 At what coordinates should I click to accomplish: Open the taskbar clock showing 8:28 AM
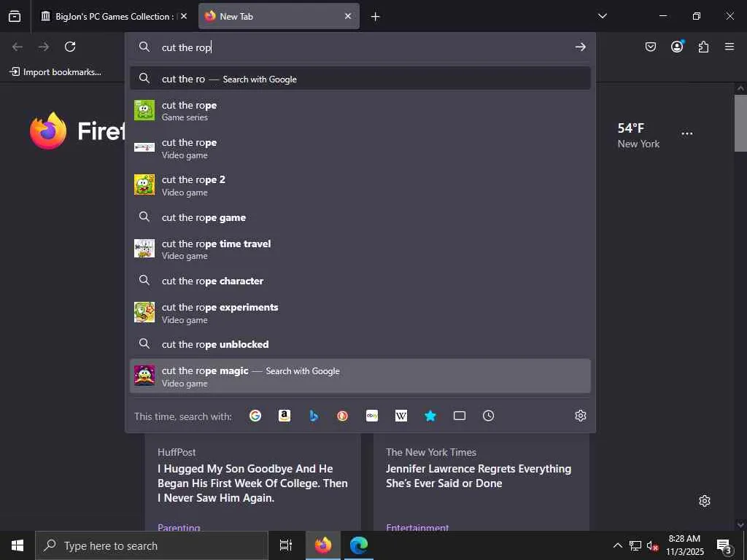pyautogui.click(x=684, y=545)
